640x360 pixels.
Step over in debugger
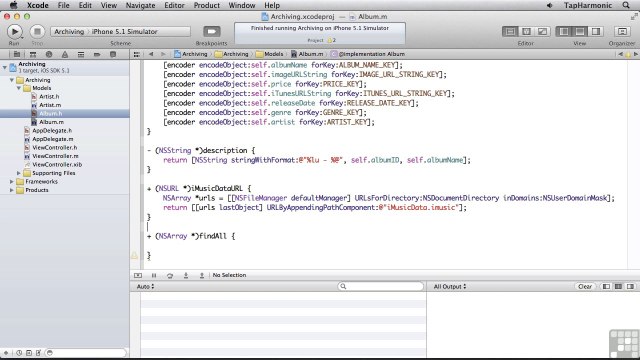(170, 276)
